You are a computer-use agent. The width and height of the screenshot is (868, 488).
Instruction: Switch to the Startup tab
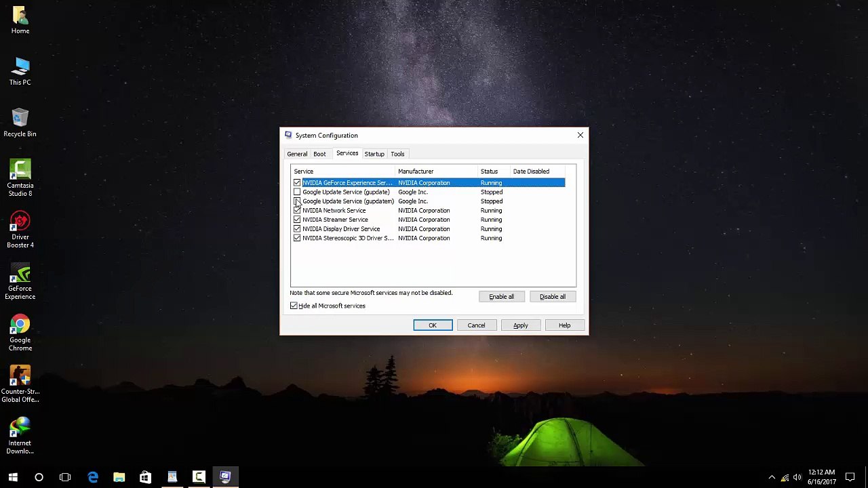click(x=374, y=154)
